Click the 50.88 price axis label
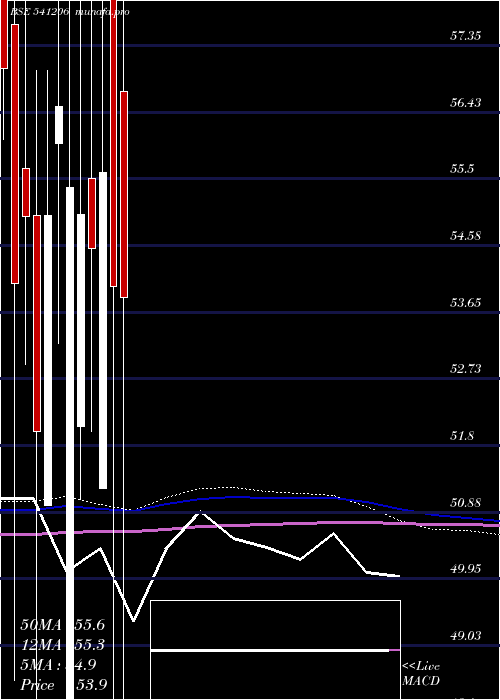 point(465,503)
